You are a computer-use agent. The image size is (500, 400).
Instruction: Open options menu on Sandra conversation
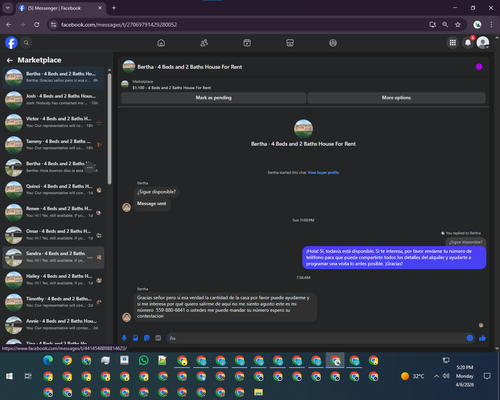pyautogui.click(x=90, y=257)
